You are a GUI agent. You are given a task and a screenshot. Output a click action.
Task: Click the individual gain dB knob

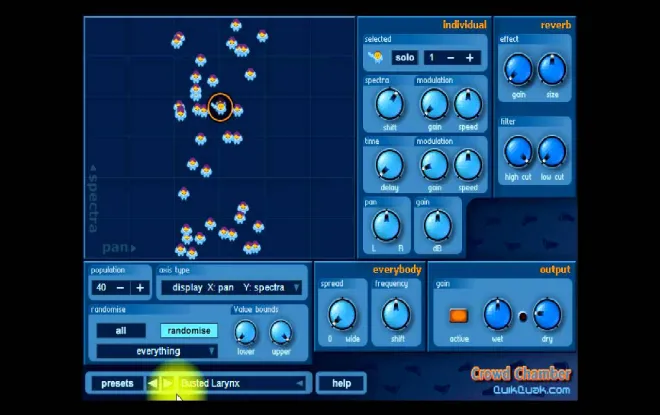tap(437, 226)
